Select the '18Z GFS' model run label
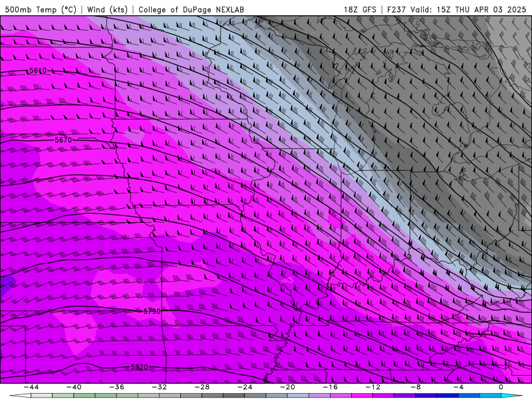The height and width of the screenshot is (399, 532). point(360,9)
